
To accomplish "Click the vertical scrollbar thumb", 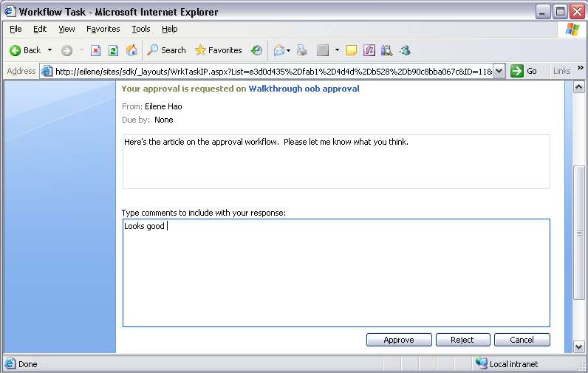I will click(x=578, y=233).
